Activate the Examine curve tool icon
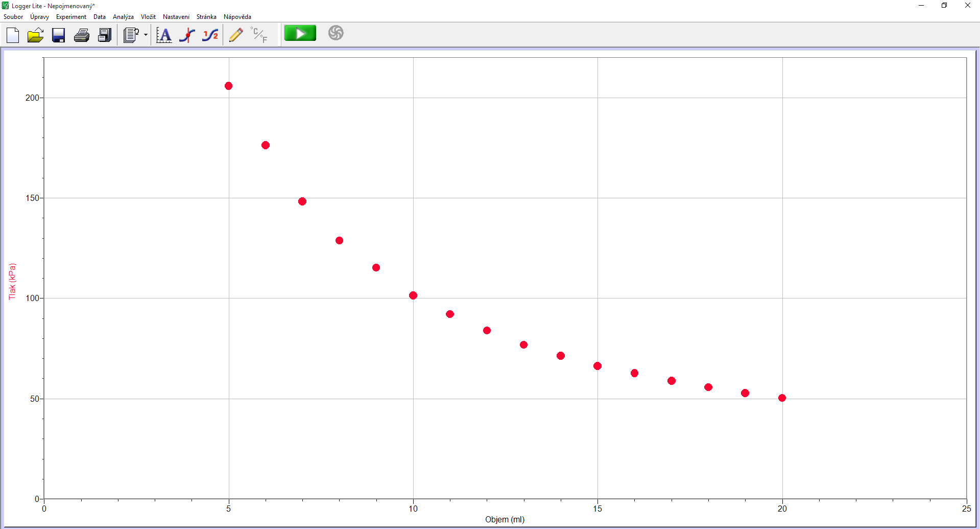Image resolution: width=980 pixels, height=529 pixels. click(x=187, y=35)
